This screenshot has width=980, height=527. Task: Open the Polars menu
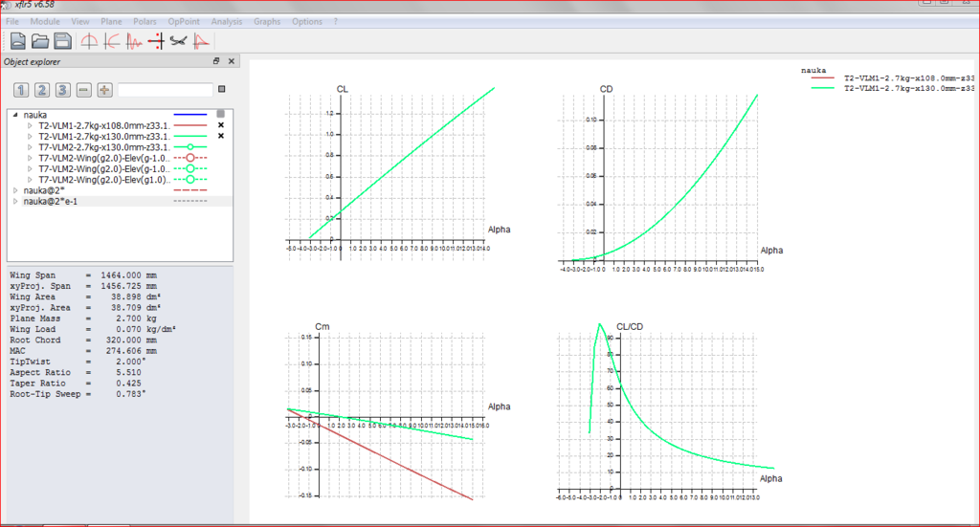coord(145,21)
